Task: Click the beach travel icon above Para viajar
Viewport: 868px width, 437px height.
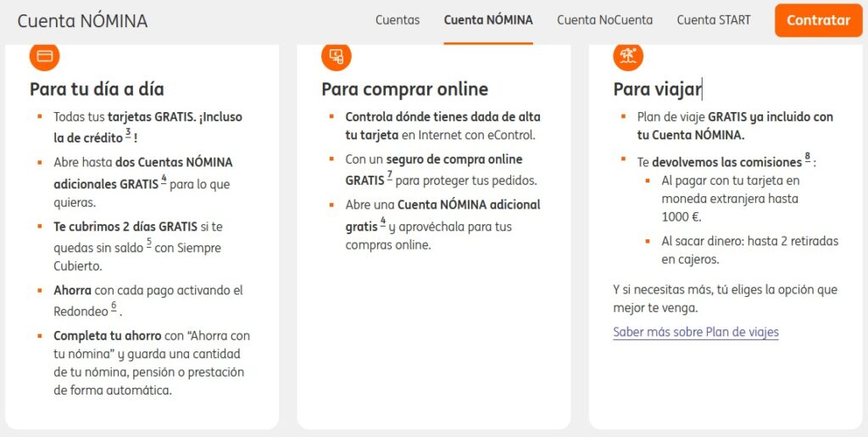Action: click(x=628, y=56)
